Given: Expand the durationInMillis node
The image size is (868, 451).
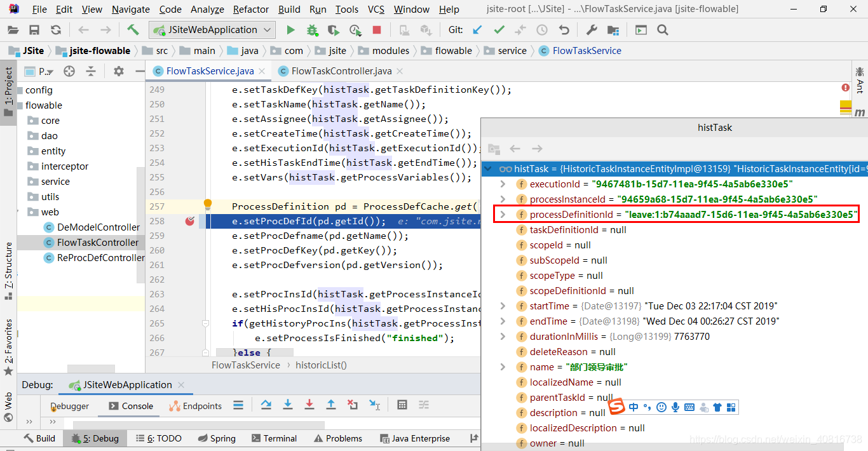Looking at the screenshot, I should click(503, 337).
